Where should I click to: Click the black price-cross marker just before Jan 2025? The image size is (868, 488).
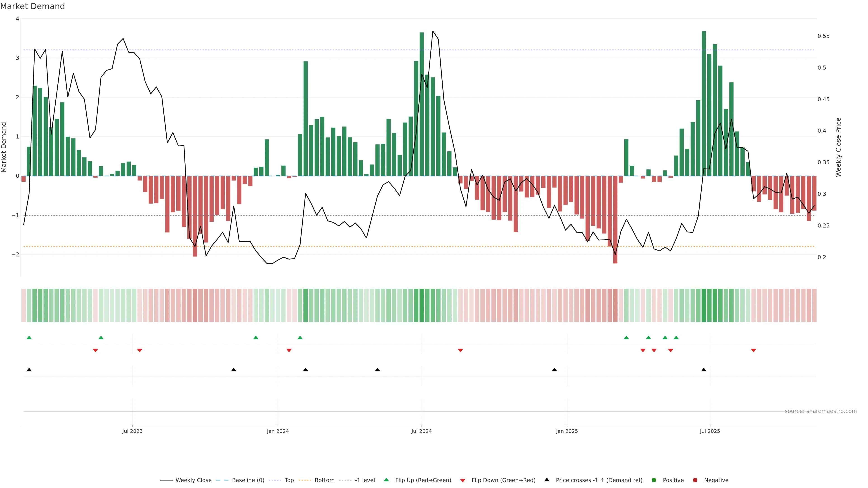tap(554, 370)
